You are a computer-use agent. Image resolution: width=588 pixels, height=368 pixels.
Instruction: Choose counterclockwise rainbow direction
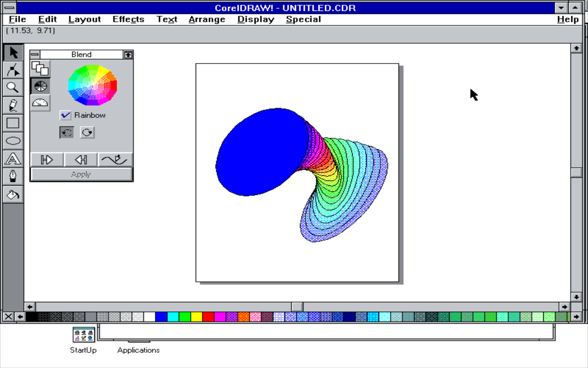coord(67,132)
